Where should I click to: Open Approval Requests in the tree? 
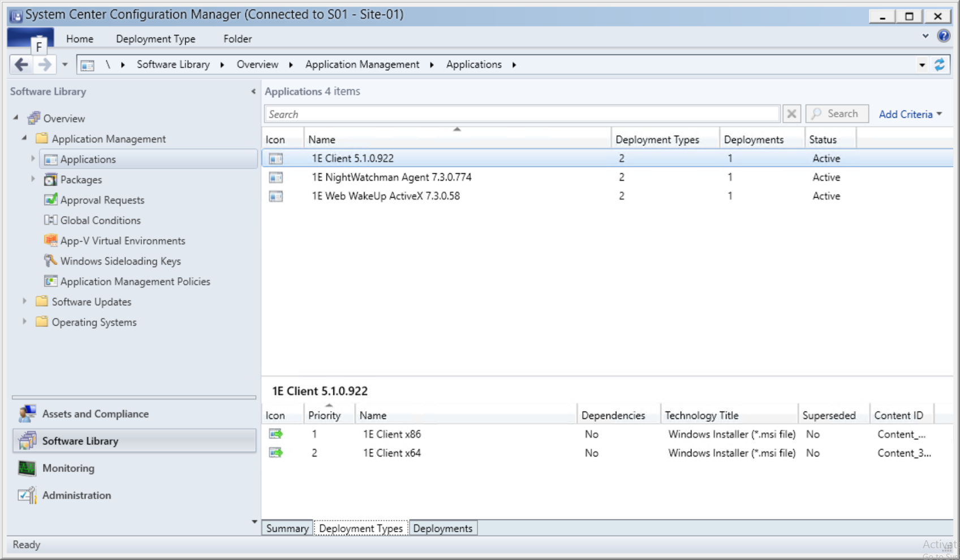(x=102, y=200)
